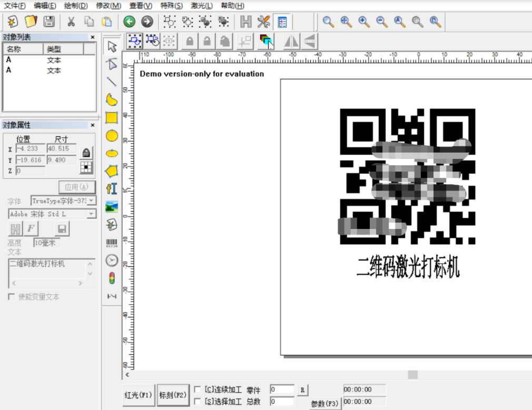Select the circle drawing tool
The image size is (532, 410).
point(112,136)
